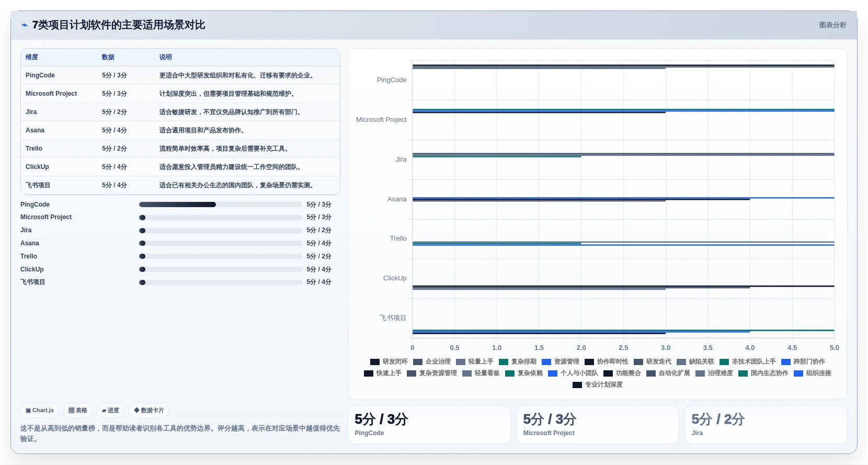Screen dimensions: 868x465
Task: Toggle the 复杂依赖 legend series
Action: click(524, 373)
